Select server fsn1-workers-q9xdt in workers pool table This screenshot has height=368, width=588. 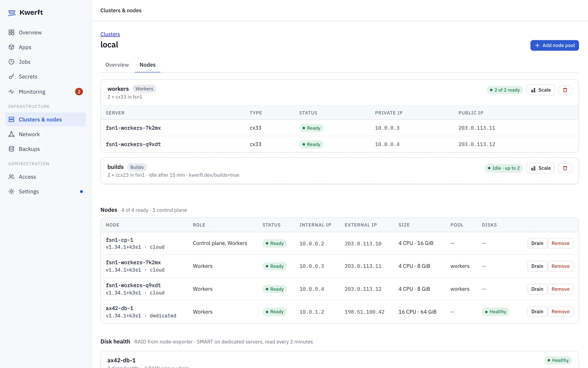133,144
